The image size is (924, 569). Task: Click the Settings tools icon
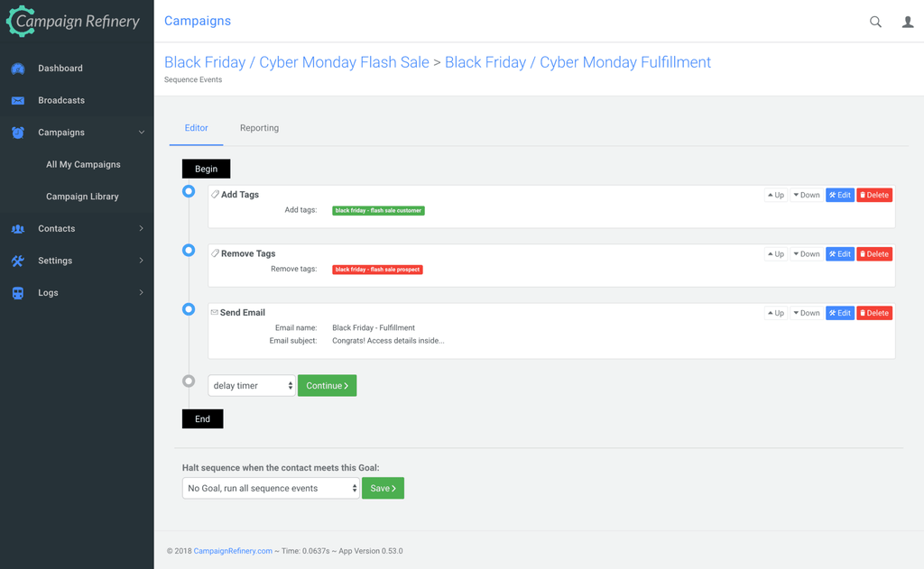18,261
